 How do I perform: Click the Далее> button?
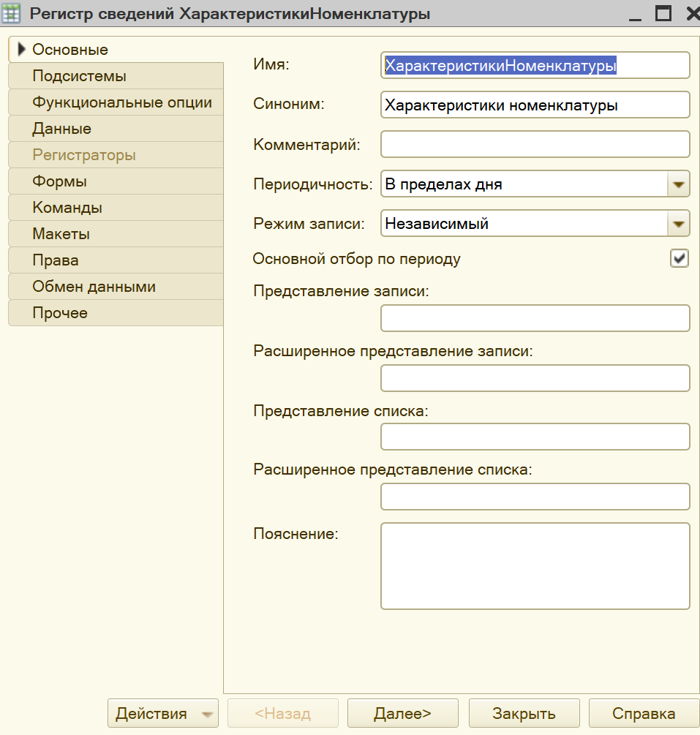pos(403,714)
